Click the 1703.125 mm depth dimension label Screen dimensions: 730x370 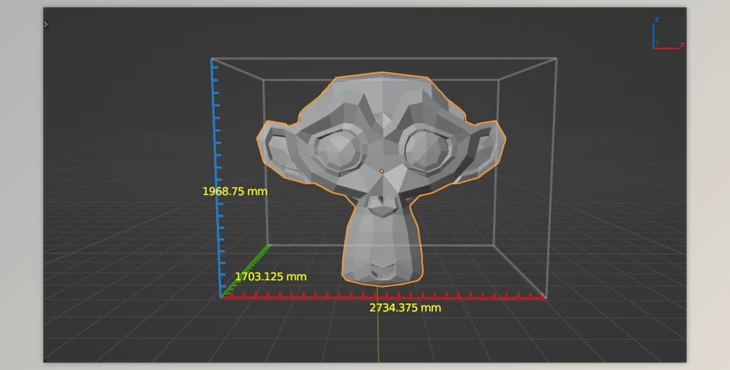tap(271, 277)
